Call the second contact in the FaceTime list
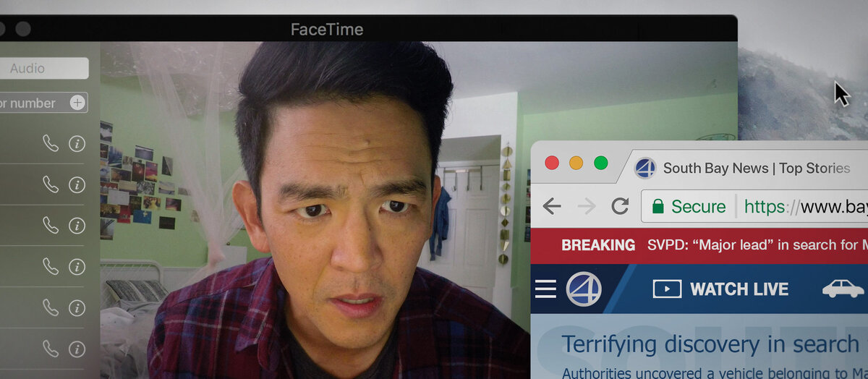The height and width of the screenshot is (379, 868). (50, 184)
